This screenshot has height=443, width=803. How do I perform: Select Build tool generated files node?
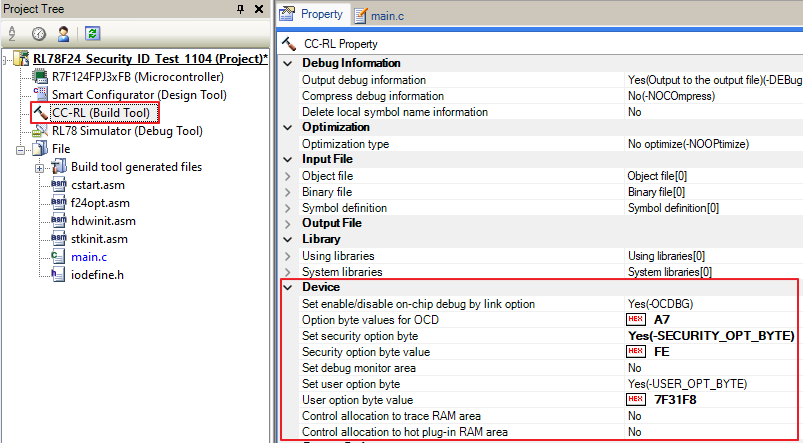point(136,167)
